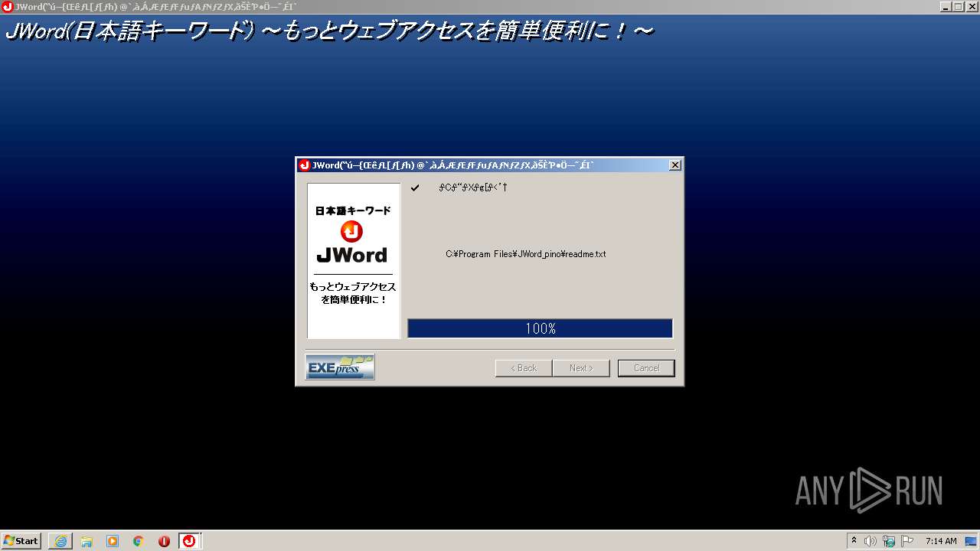Show hidden system tray icons
This screenshot has width=980, height=551.
point(854,541)
